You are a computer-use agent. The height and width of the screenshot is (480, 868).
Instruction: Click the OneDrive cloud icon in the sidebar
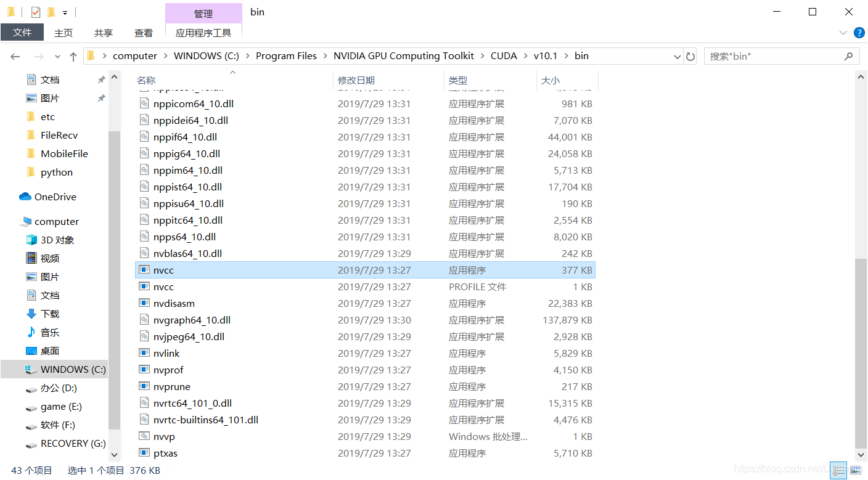[x=25, y=197]
